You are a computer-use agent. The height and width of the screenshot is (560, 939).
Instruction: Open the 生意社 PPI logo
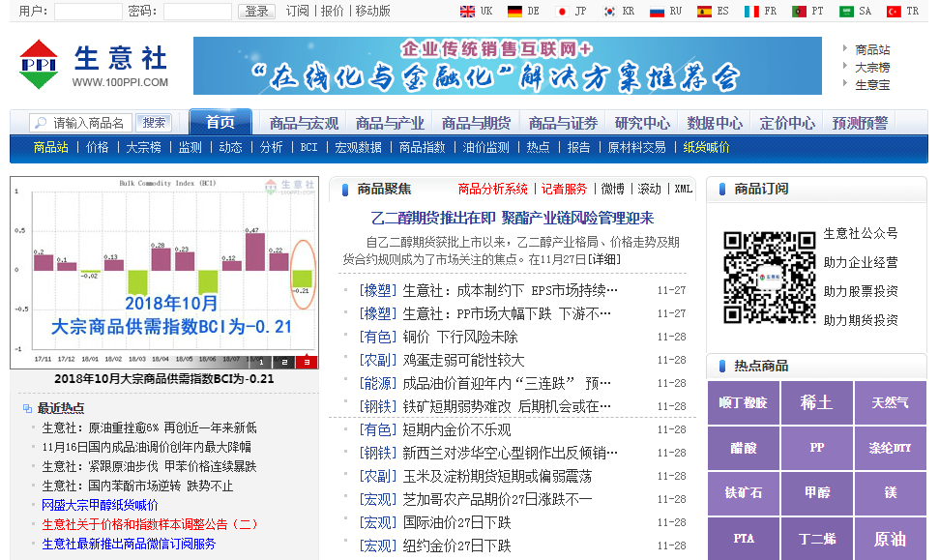(x=94, y=65)
